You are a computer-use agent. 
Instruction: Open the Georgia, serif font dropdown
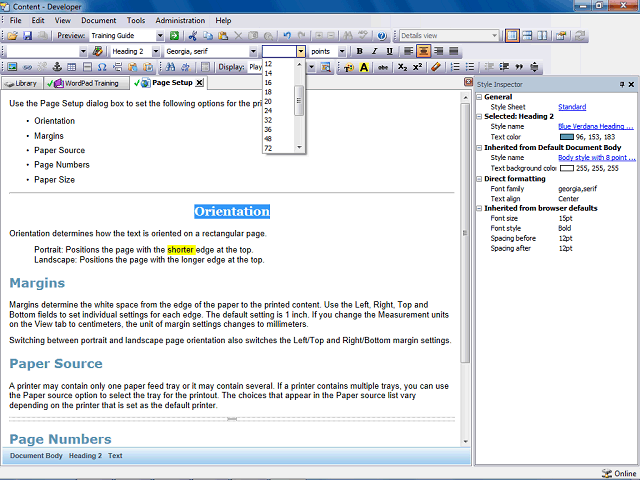(x=253, y=51)
